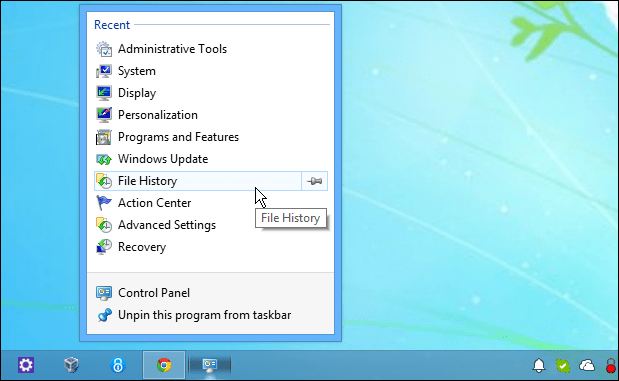The width and height of the screenshot is (619, 381).
Task: Open Action Center from the jump list
Action: (x=210, y=203)
